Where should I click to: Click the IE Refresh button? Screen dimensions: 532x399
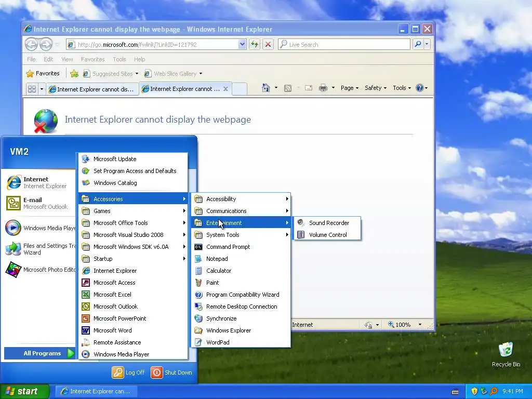[x=255, y=45]
